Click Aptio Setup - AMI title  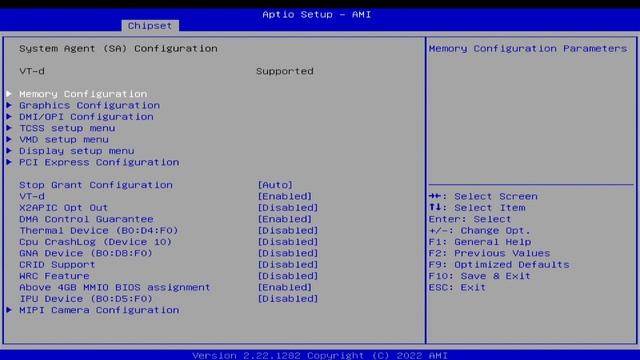coord(317,15)
